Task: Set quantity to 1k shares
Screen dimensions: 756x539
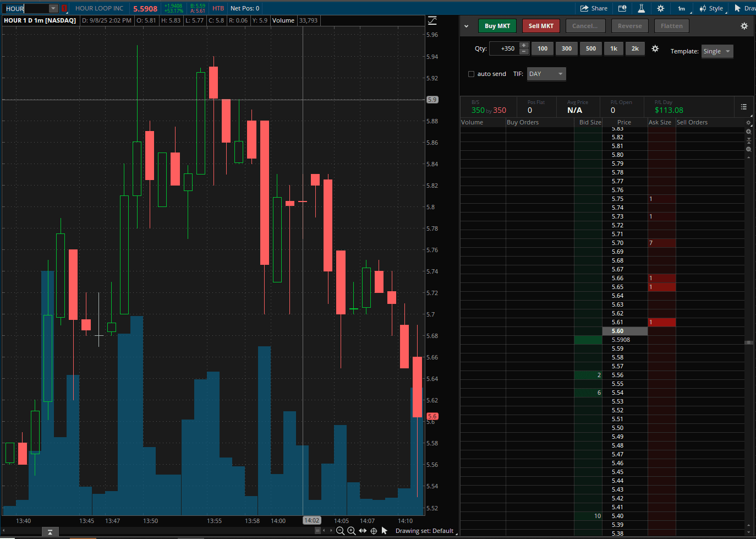Action: (613, 48)
